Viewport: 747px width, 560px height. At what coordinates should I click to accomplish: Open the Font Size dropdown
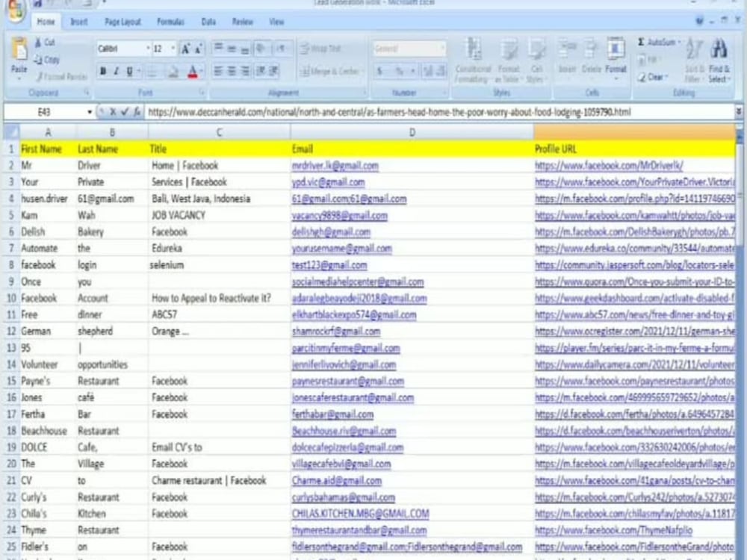pyautogui.click(x=172, y=49)
